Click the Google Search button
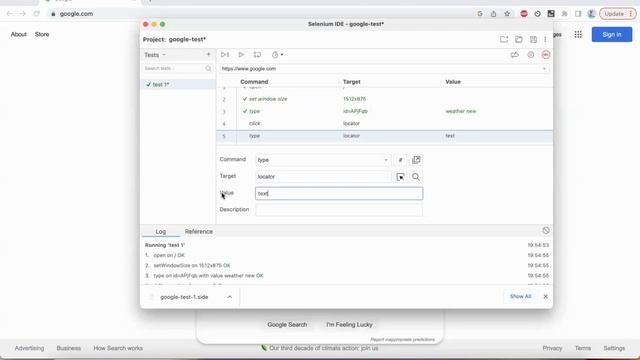Viewport: 640px width, 360px height. coord(287,324)
